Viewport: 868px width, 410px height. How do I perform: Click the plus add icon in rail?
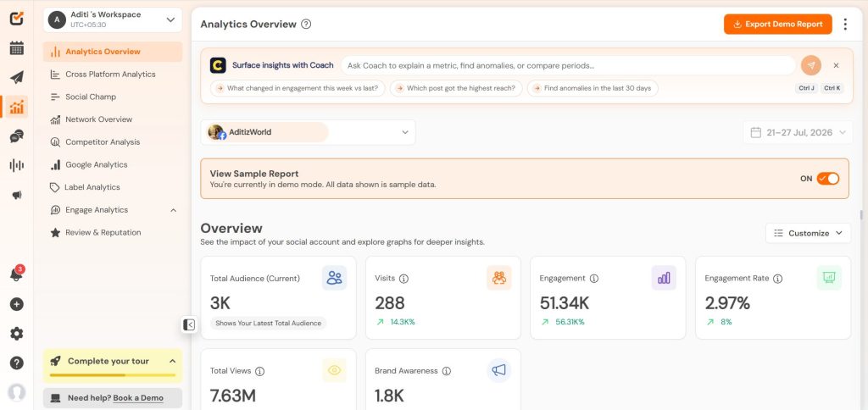point(17,304)
